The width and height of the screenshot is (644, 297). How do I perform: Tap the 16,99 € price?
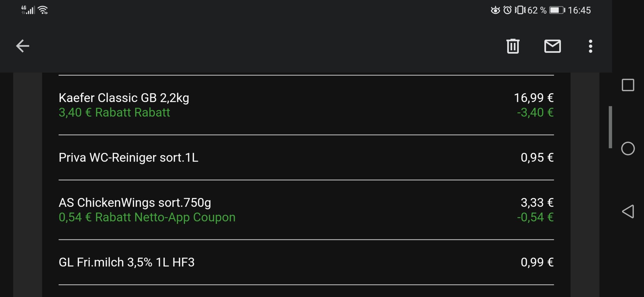534,98
